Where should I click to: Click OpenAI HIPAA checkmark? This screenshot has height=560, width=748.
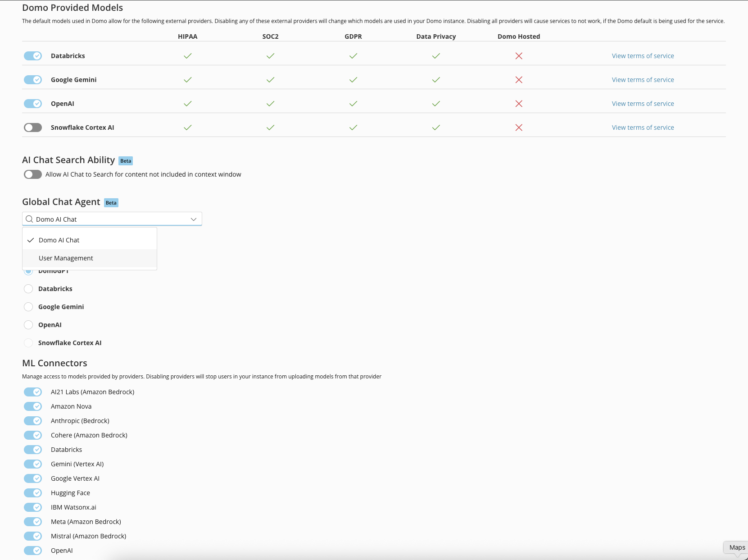pos(188,104)
